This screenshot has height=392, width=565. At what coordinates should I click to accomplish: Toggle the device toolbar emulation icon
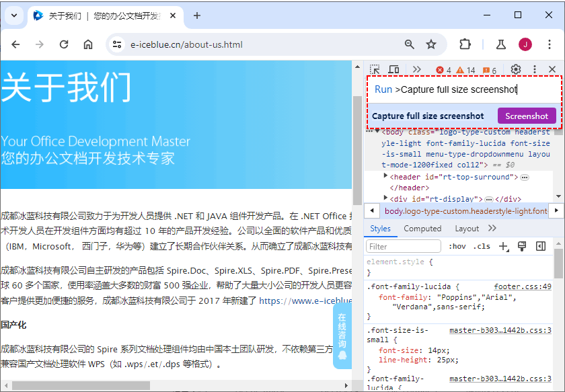(x=393, y=69)
